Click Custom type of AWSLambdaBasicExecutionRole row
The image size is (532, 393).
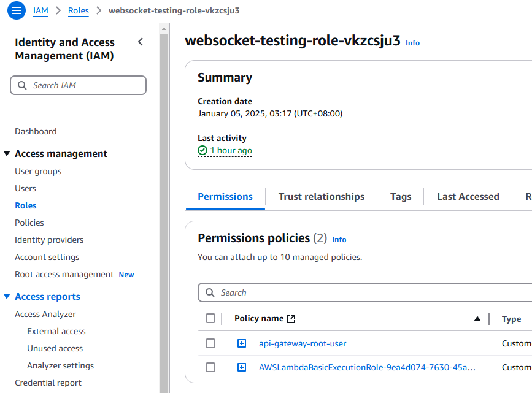point(517,367)
